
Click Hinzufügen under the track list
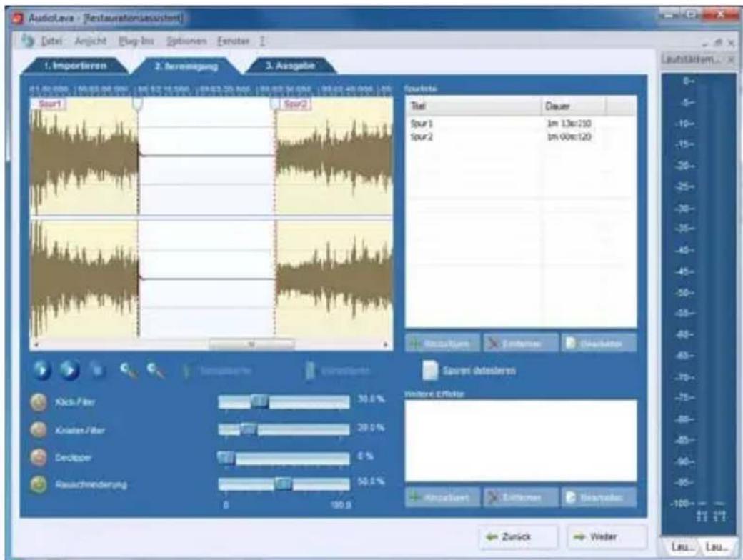(x=442, y=343)
